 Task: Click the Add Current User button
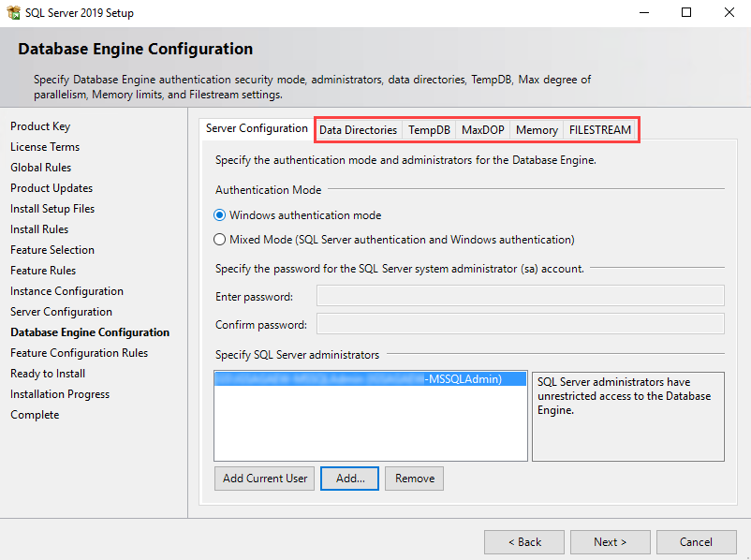(264, 479)
